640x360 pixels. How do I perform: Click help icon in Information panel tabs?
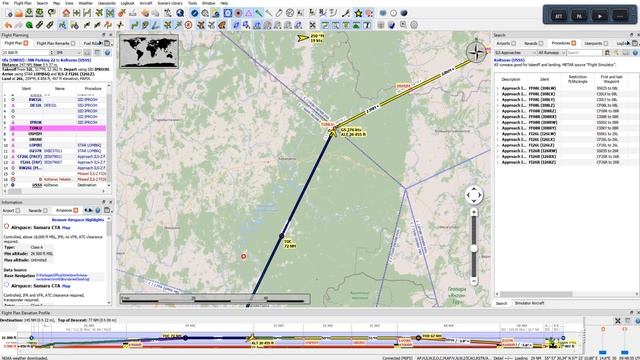pos(98,210)
